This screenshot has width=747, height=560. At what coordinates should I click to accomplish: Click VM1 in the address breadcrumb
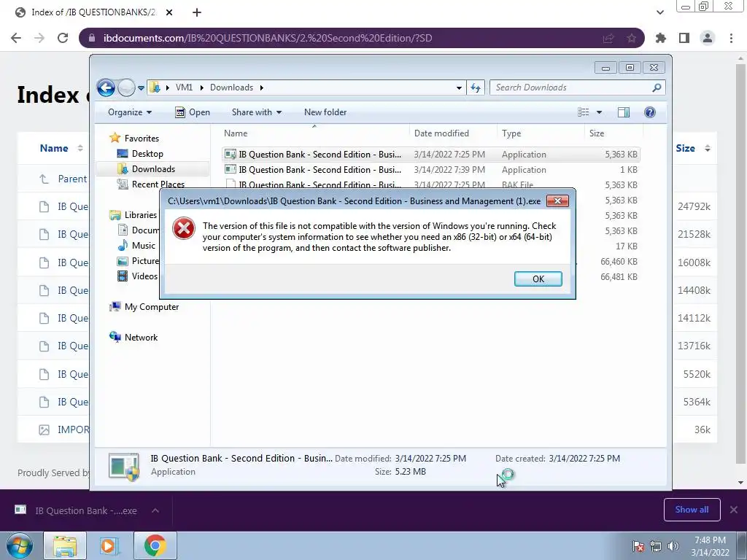click(x=184, y=87)
